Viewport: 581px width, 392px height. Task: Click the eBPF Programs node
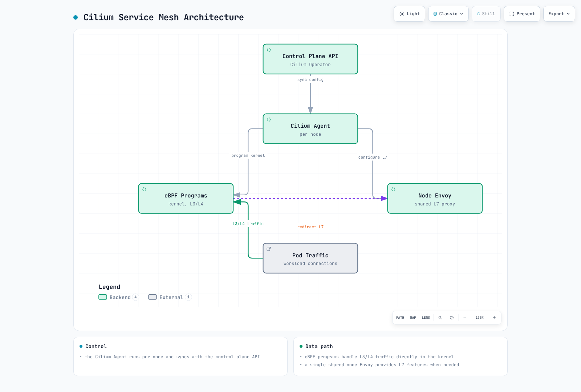point(186,199)
